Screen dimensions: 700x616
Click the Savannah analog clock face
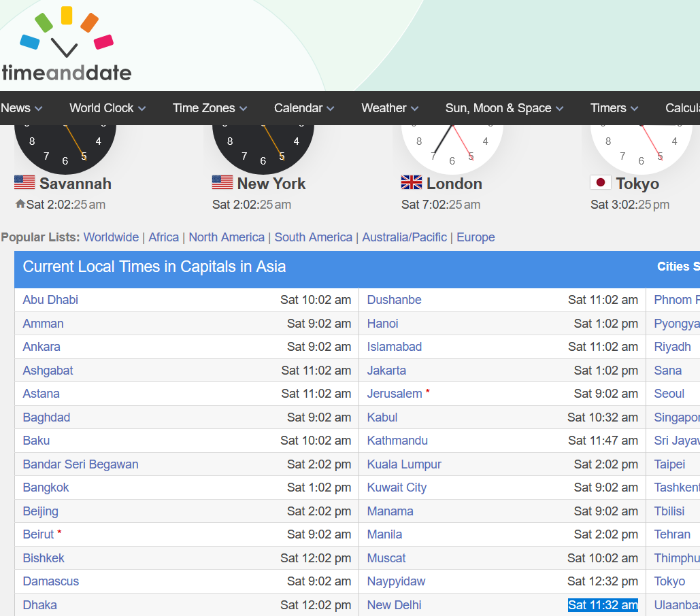(x=65, y=149)
